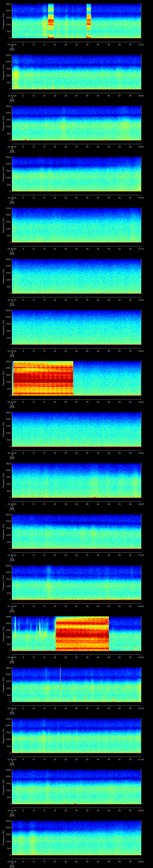Click the red dot on the 22:38 spectrogram baseline

[26, 139]
